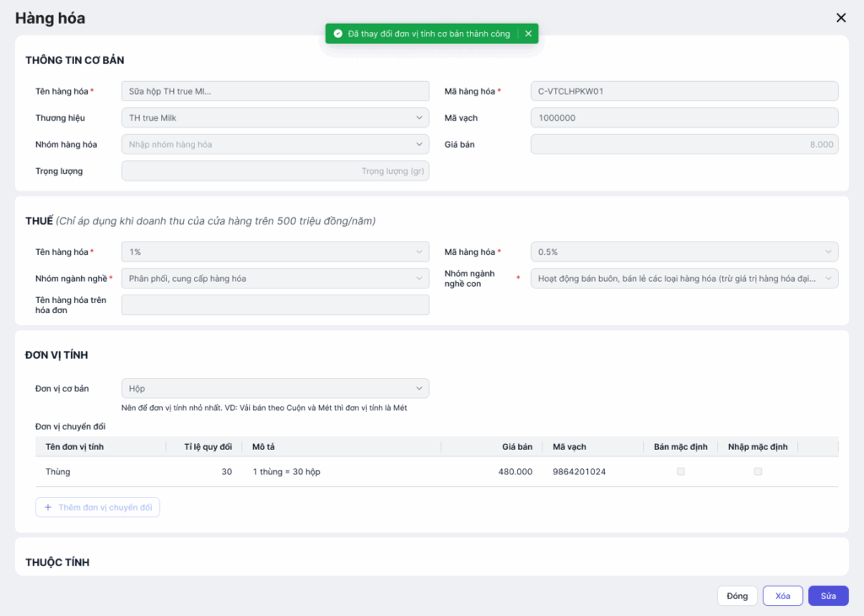Click the Đóng button

click(737, 596)
